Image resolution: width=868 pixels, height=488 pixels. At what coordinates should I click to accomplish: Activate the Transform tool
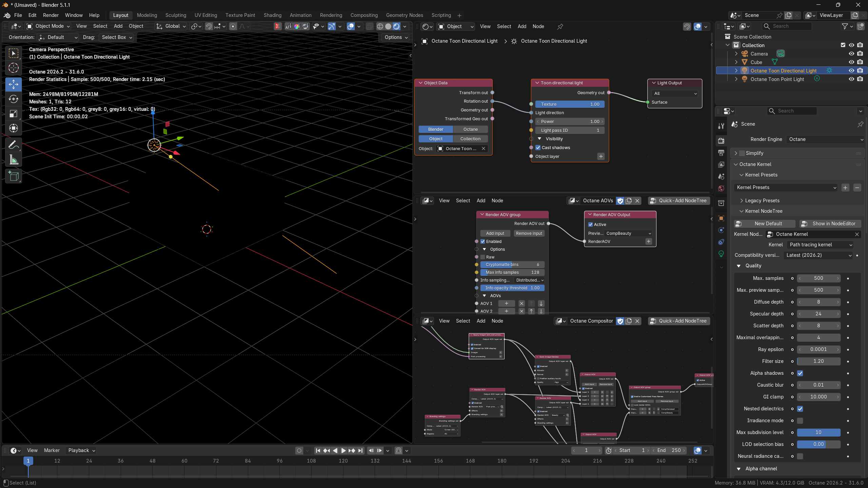tap(14, 128)
